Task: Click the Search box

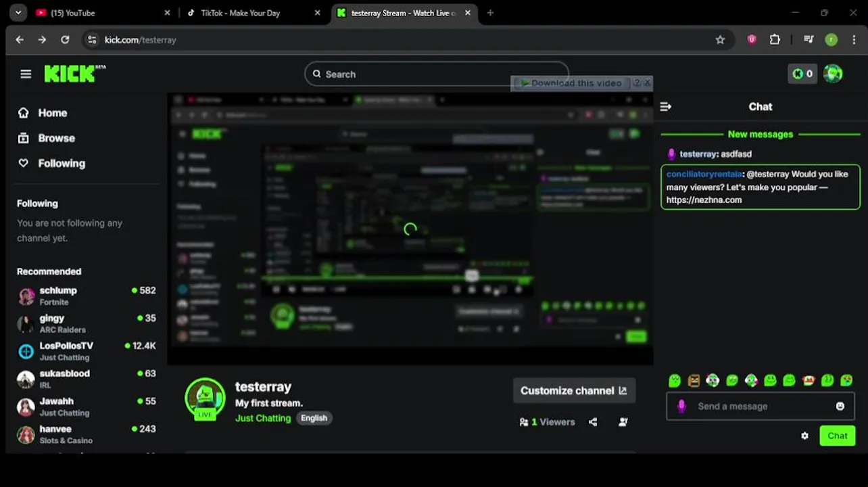Action: [x=437, y=74]
